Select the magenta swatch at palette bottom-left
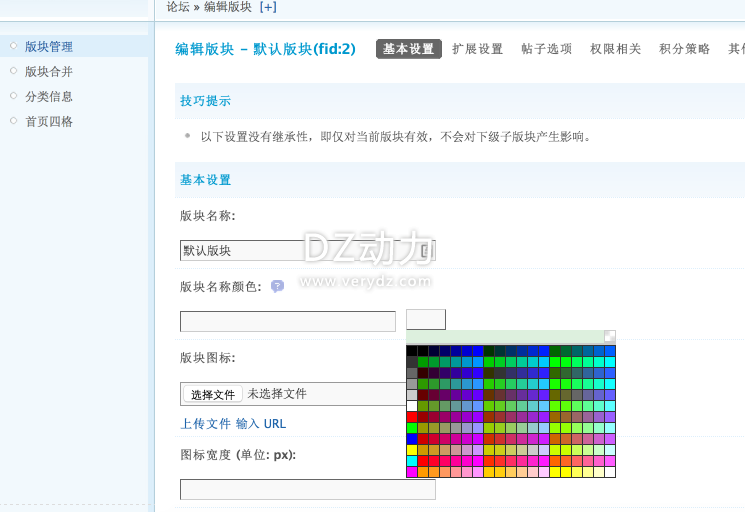Image resolution: width=745 pixels, height=512 pixels. [x=412, y=472]
